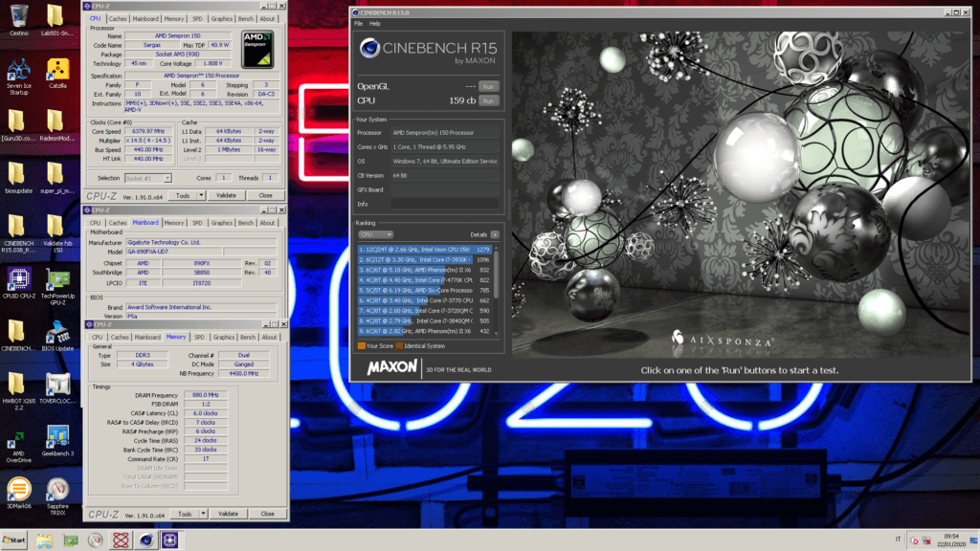Select the HWBOT X265 2.2 folder
Image resolution: width=980 pixels, height=551 pixels.
19,391
